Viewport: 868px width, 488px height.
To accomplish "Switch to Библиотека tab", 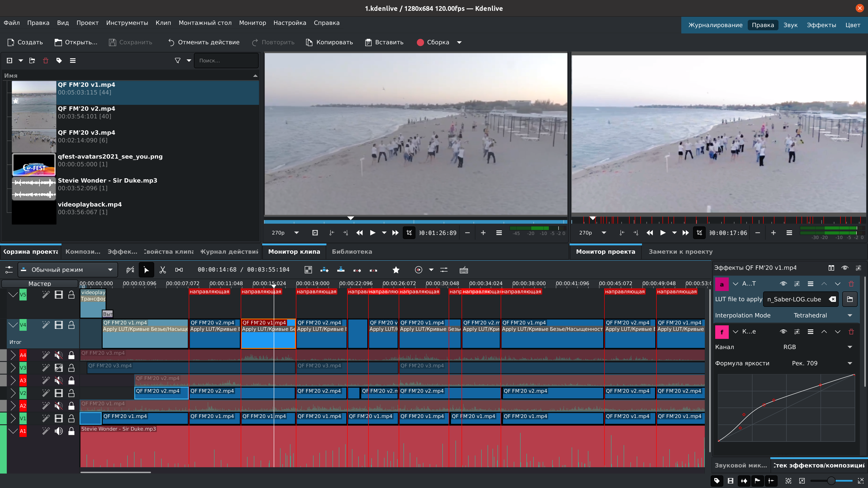I will tap(352, 252).
